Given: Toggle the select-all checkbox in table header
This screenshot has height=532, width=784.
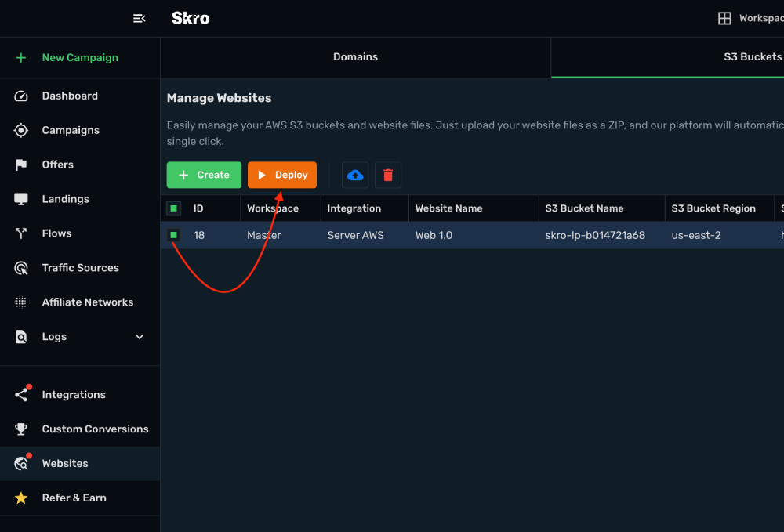Looking at the screenshot, I should tap(173, 208).
